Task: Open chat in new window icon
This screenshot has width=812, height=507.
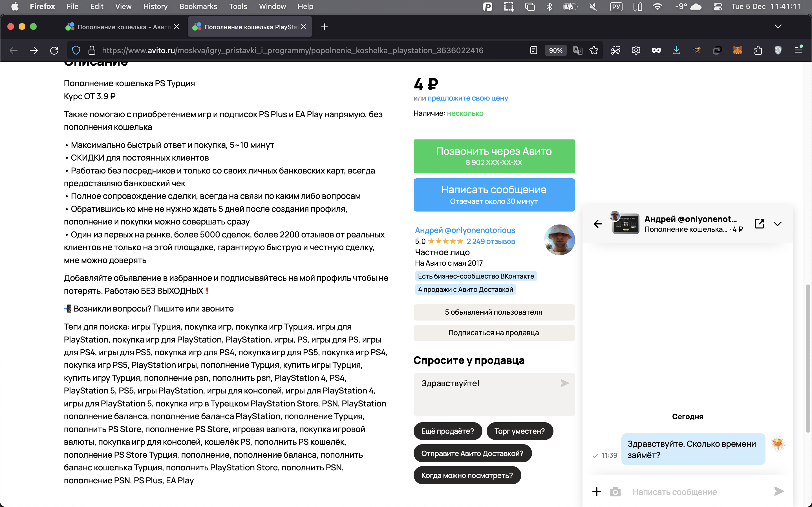Action: click(759, 224)
